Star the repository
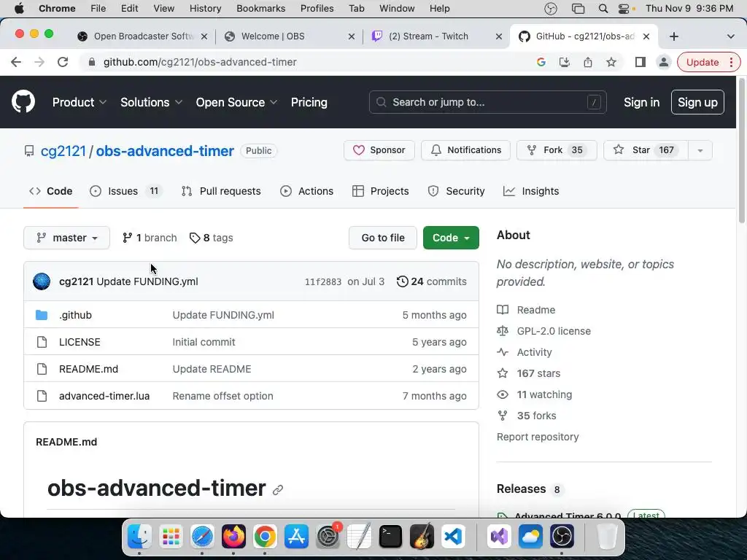 [646, 150]
